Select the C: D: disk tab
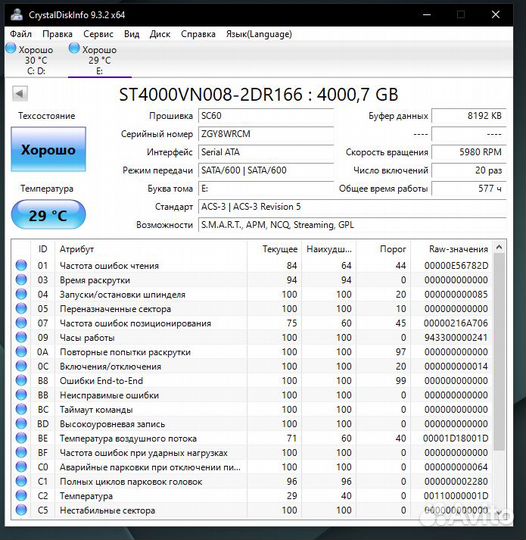Viewport: 526px width, 540px height. (x=36, y=60)
